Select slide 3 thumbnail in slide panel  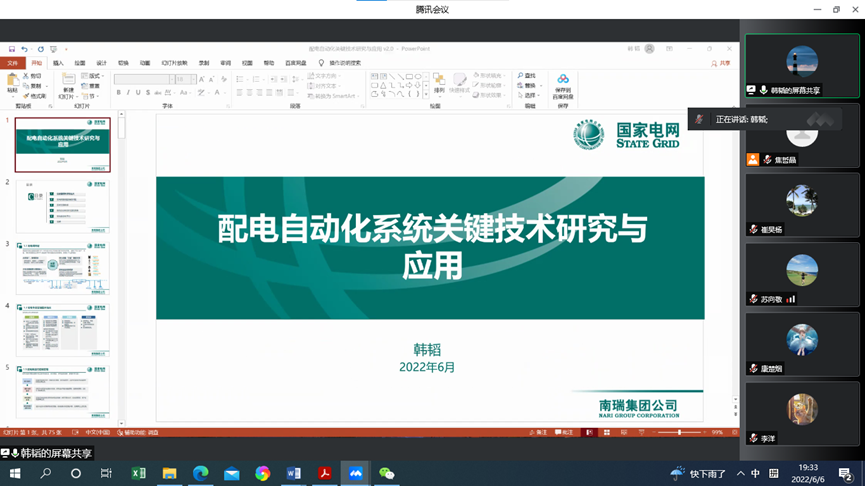pos(62,269)
